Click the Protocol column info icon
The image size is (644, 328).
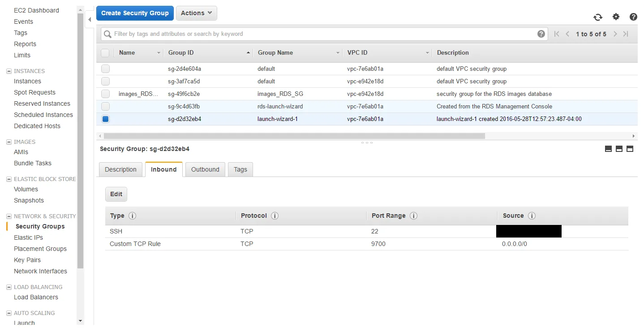pyautogui.click(x=275, y=216)
